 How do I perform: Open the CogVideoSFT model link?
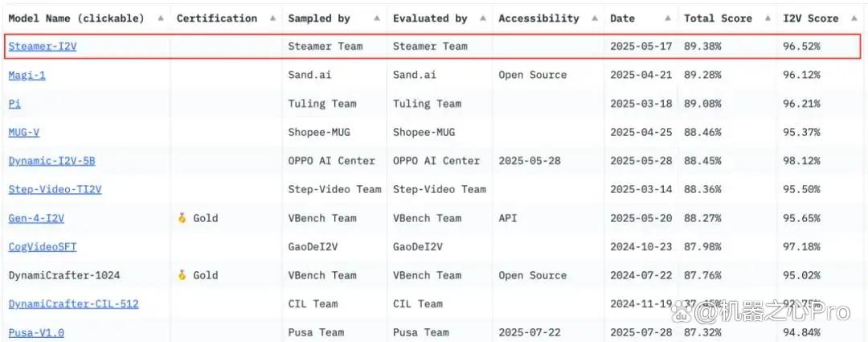[43, 247]
